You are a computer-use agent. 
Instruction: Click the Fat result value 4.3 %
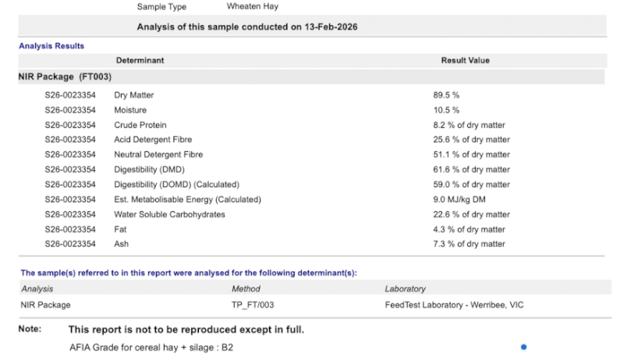tap(469, 229)
